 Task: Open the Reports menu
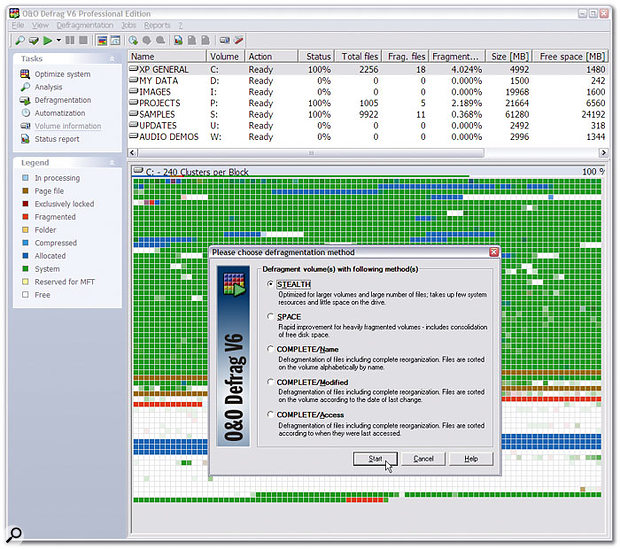157,25
